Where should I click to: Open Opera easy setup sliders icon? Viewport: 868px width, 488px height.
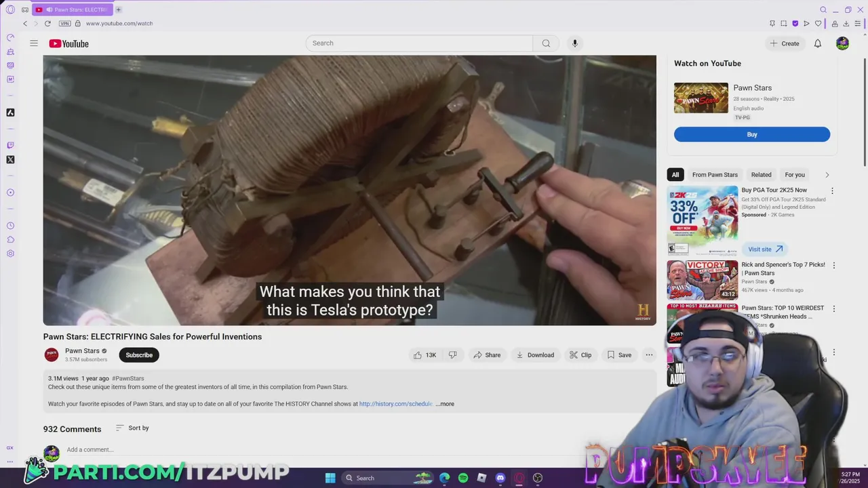tap(857, 23)
